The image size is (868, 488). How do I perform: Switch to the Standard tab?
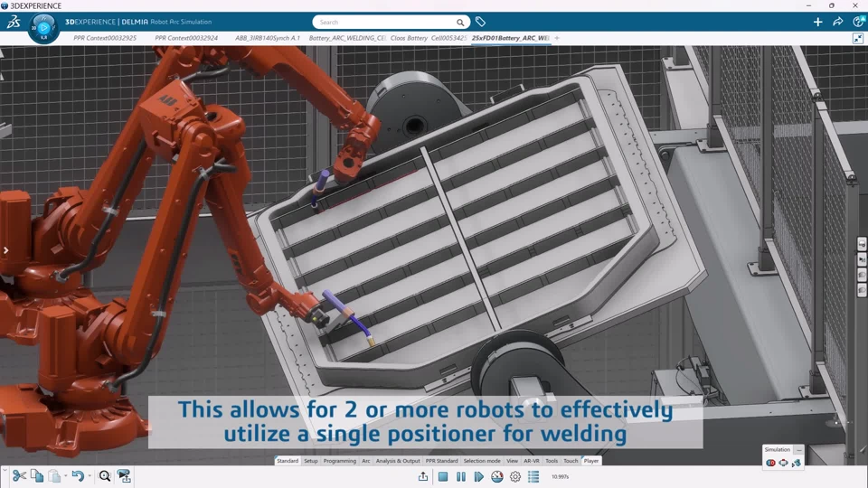pos(288,460)
